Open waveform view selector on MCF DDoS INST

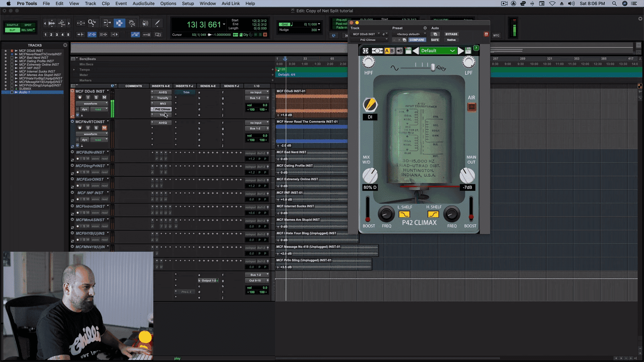92,104
